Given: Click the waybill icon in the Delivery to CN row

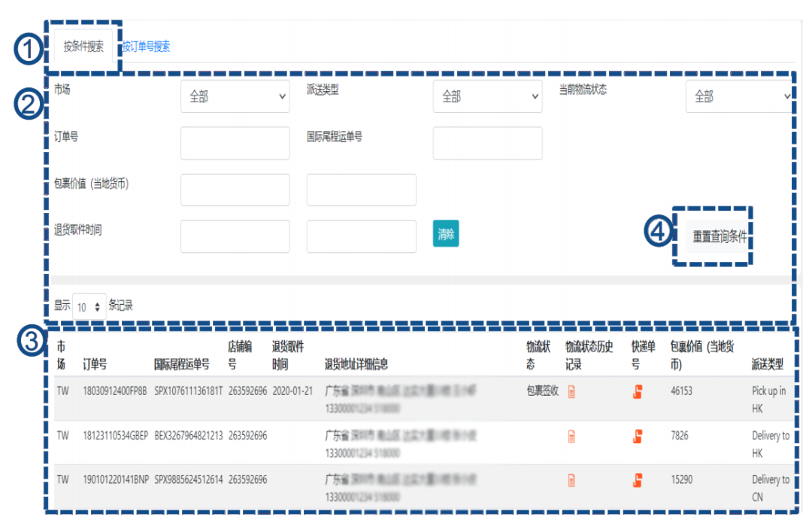Looking at the screenshot, I should point(637,479).
